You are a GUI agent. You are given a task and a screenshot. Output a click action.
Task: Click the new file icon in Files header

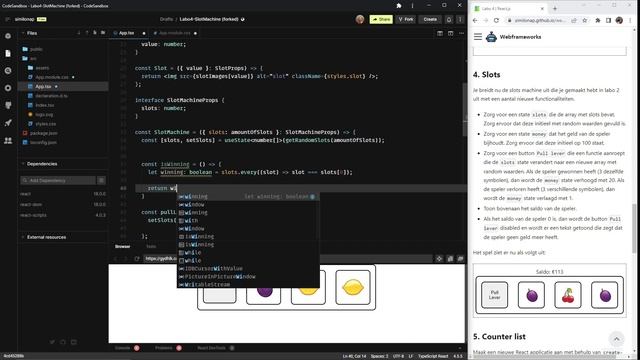pos(95,33)
